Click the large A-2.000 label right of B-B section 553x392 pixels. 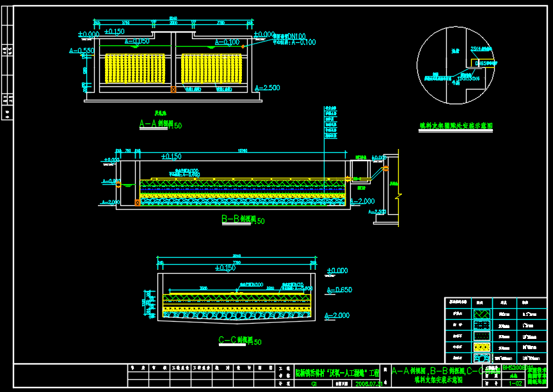click(x=363, y=201)
